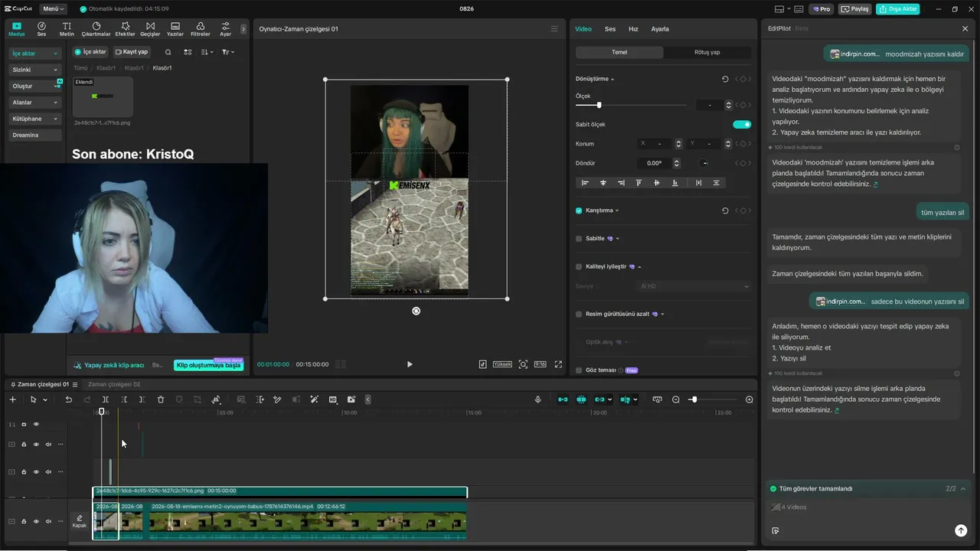Enter fullscreen preview from player controls
Viewport: 980px width, 551px height.
click(558, 364)
